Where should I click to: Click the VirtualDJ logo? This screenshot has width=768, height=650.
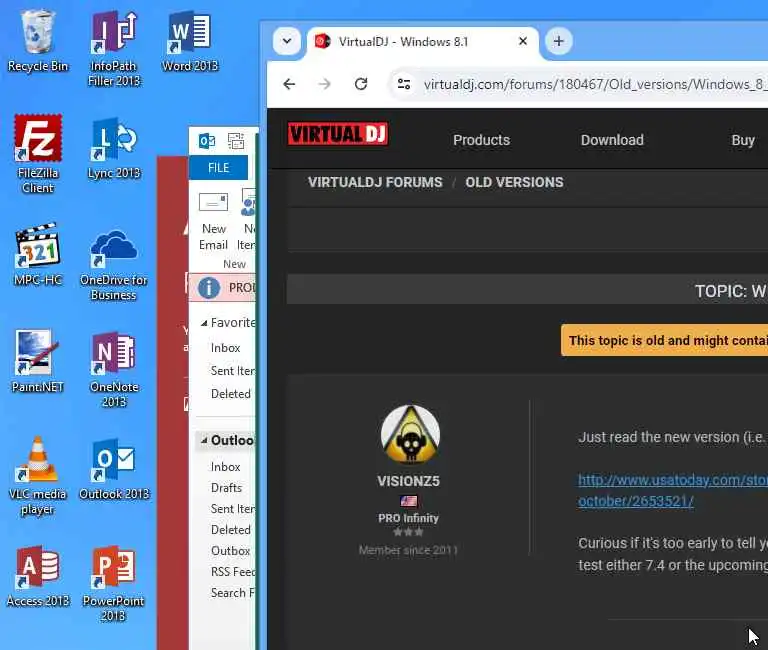(x=337, y=134)
